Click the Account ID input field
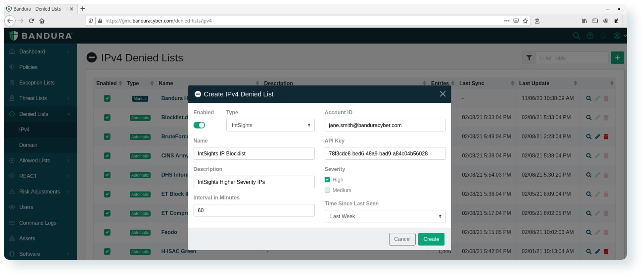Image resolution: width=644 pixels, height=277 pixels. 385,125
